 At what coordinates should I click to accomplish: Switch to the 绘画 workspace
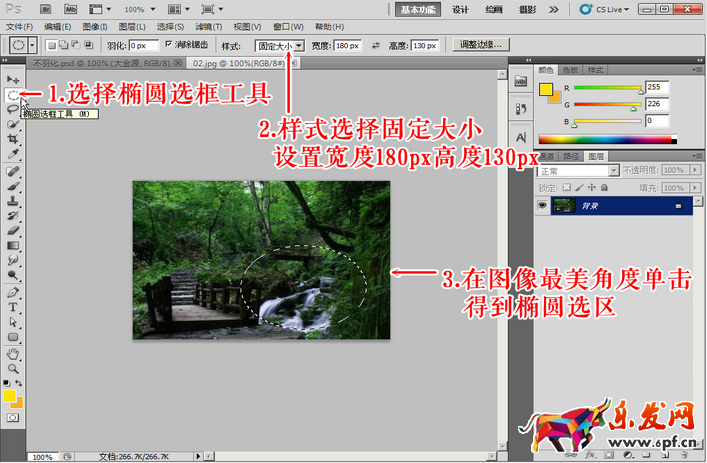coord(494,9)
